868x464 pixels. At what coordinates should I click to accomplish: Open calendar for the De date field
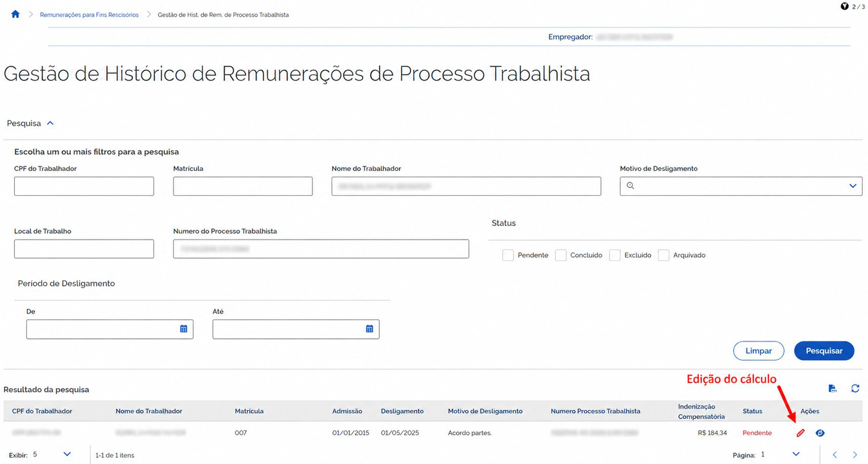(184, 329)
